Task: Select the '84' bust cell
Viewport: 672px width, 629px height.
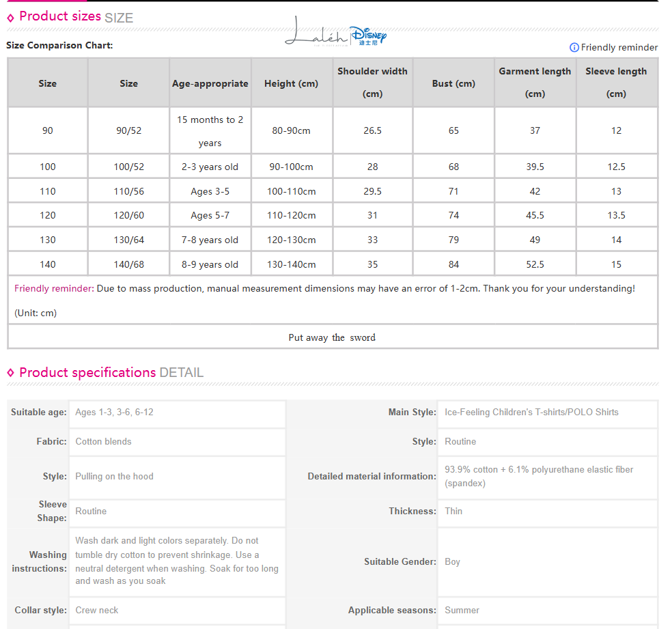Action: click(x=453, y=264)
